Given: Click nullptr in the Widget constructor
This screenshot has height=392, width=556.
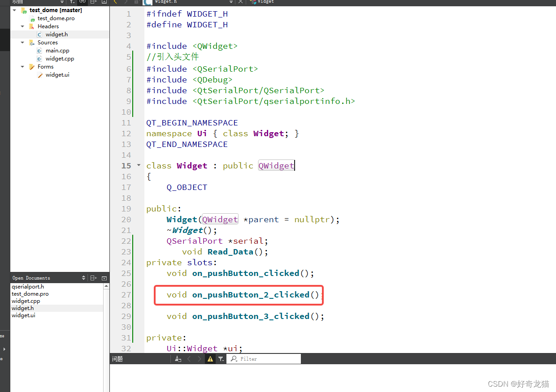Looking at the screenshot, I should pos(312,220).
